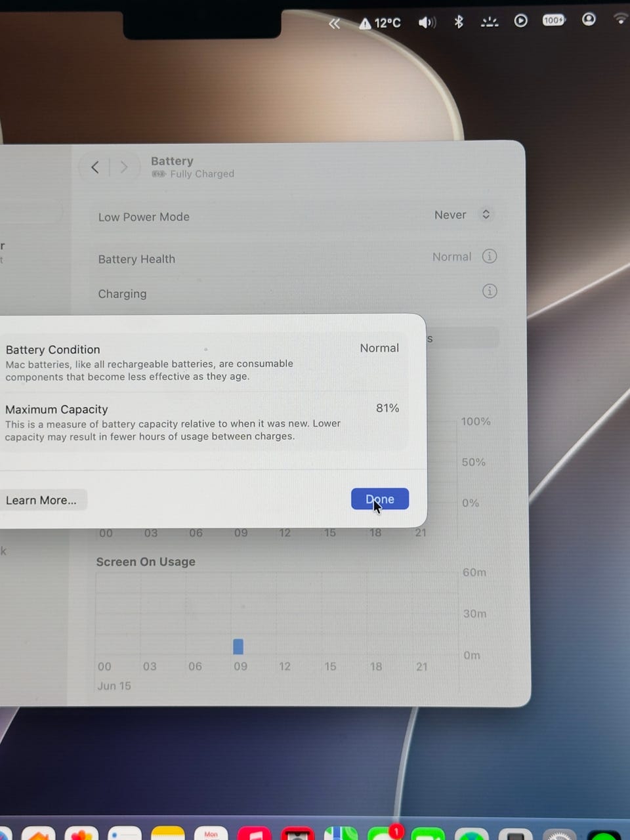The height and width of the screenshot is (840, 630).
Task: Click the Battery title in window header
Action: 172,161
